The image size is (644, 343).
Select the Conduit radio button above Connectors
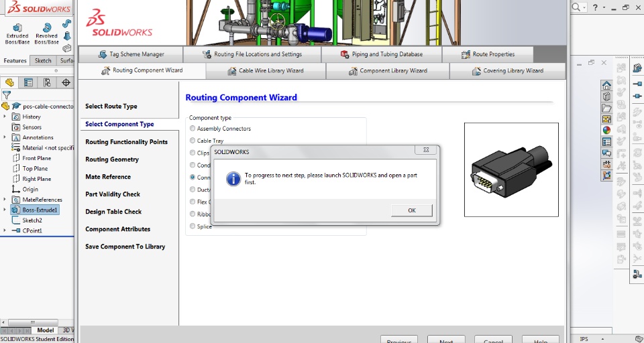coord(193,165)
